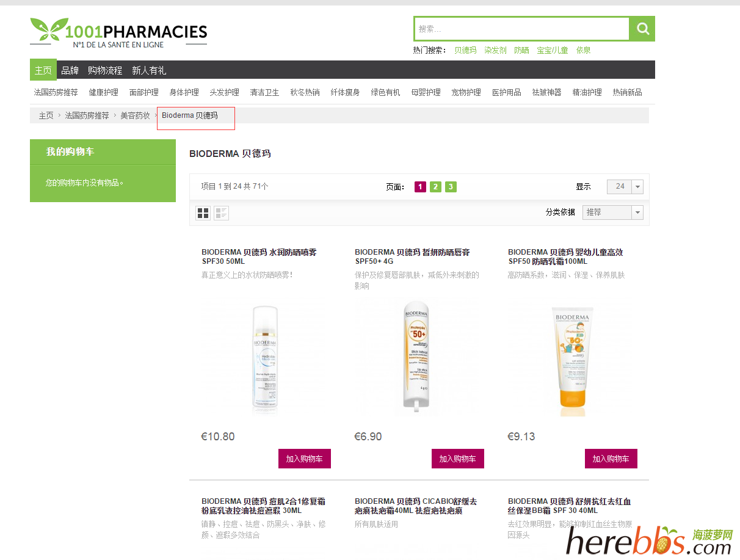Select the 清洁卫生 category

coord(265,92)
